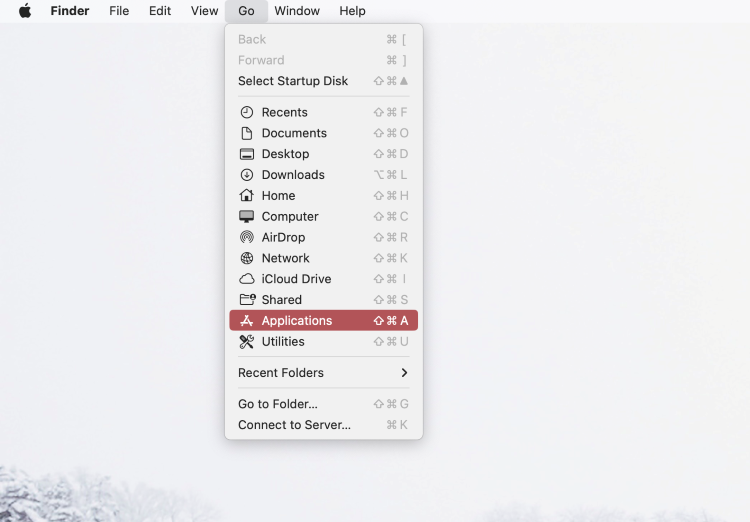This screenshot has width=750, height=522.
Task: Open AirDrop via its label
Action: (x=283, y=237)
